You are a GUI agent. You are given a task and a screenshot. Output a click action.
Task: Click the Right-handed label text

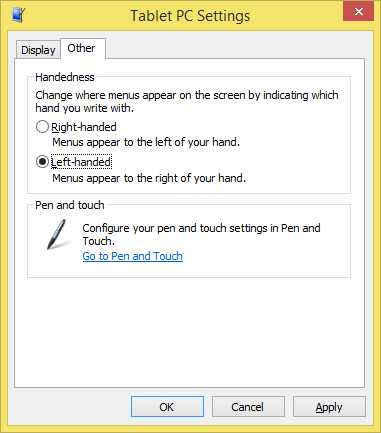click(84, 127)
